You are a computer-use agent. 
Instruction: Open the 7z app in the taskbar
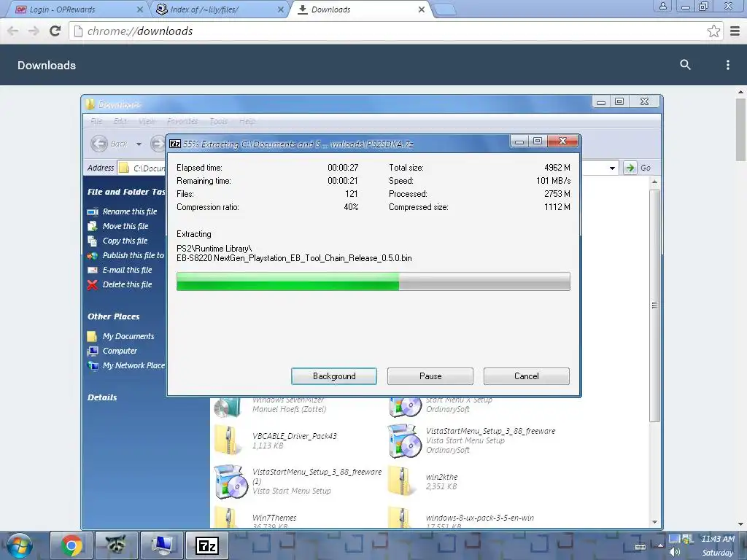(x=206, y=545)
